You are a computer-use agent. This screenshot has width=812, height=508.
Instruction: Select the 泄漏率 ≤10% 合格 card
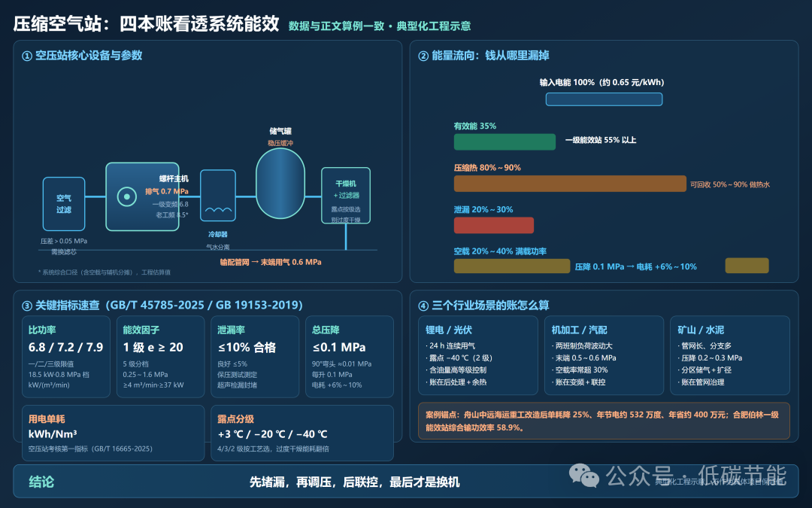pyautogui.click(x=255, y=357)
